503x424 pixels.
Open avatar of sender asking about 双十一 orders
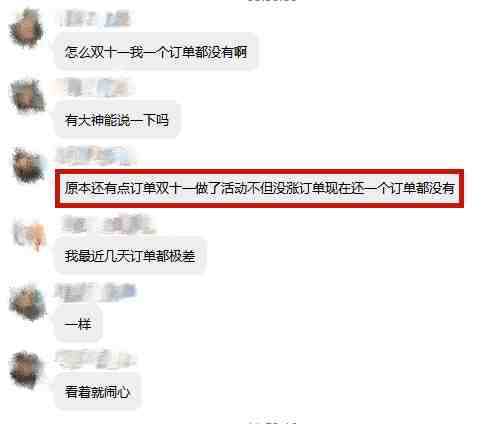(x=27, y=29)
